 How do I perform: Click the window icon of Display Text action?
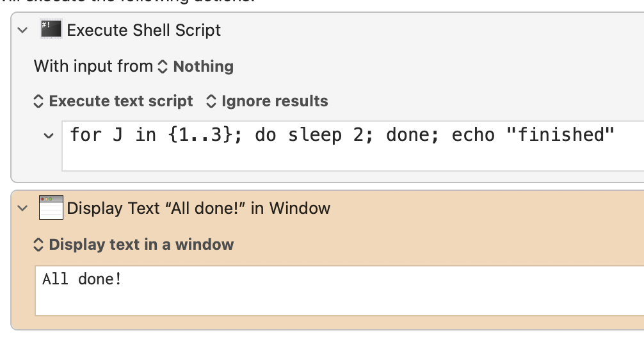tap(51, 208)
